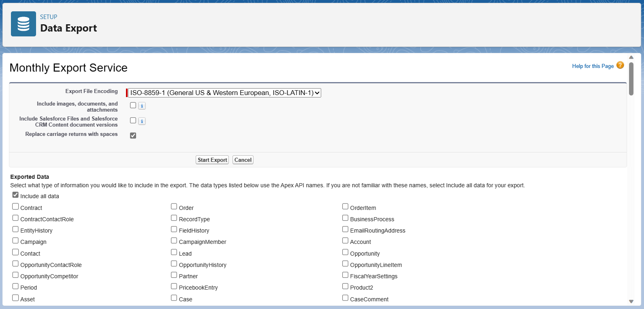Click info icon beside Salesforce Files checkbox

[142, 121]
